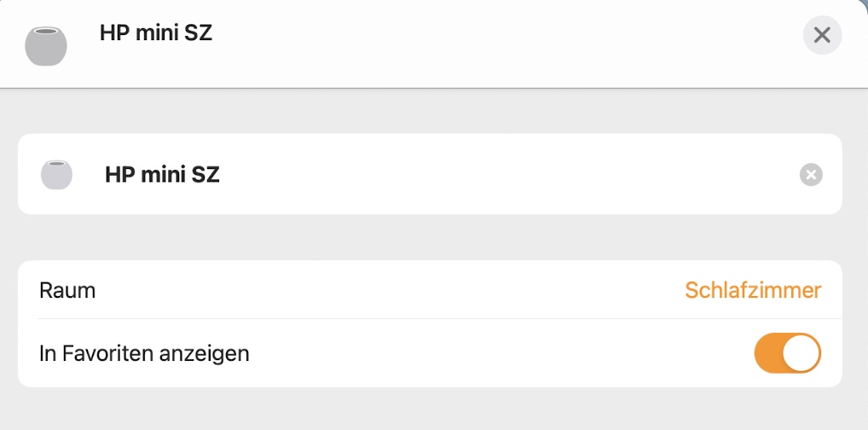Click the HomePod mini icon in header
Screen dimensions: 868x430
[x=46, y=46]
